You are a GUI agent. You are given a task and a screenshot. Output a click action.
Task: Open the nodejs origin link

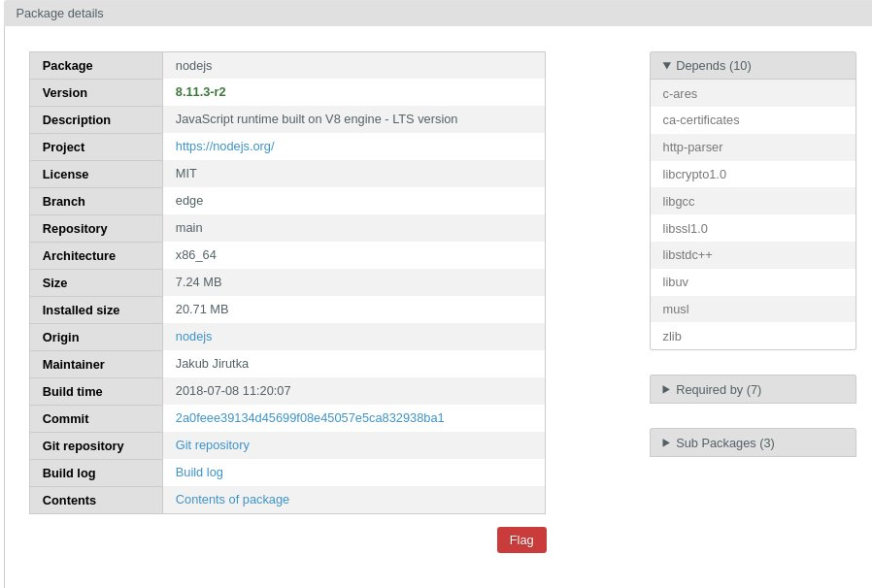(193, 337)
